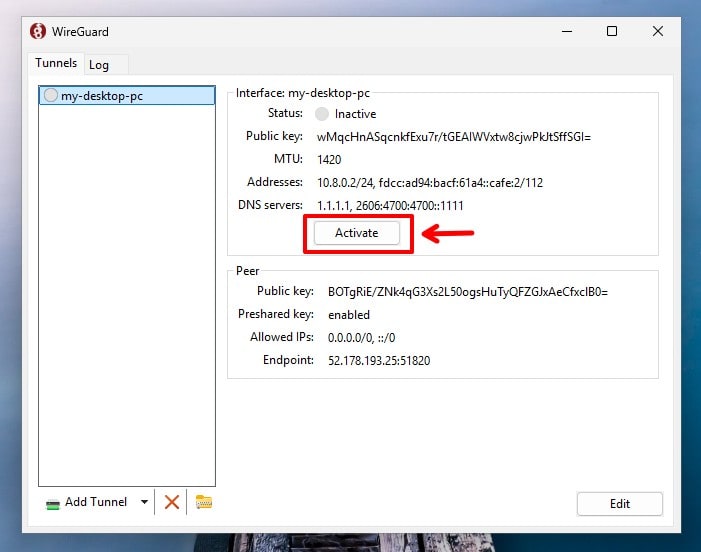Click the Inactive status text
701x552 pixels.
(x=355, y=114)
